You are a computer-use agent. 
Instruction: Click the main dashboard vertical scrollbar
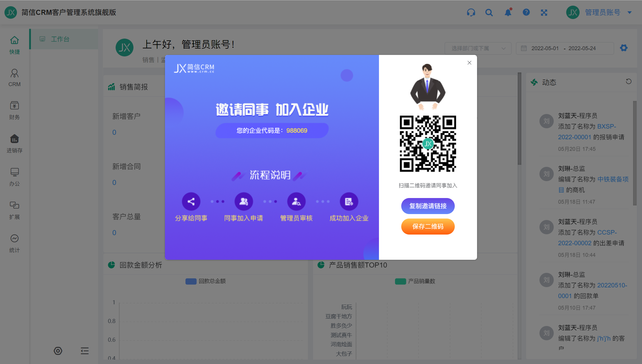coord(519,119)
